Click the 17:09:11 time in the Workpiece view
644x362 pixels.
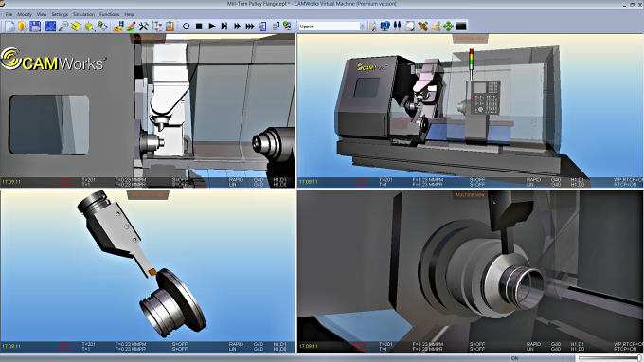[11, 347]
